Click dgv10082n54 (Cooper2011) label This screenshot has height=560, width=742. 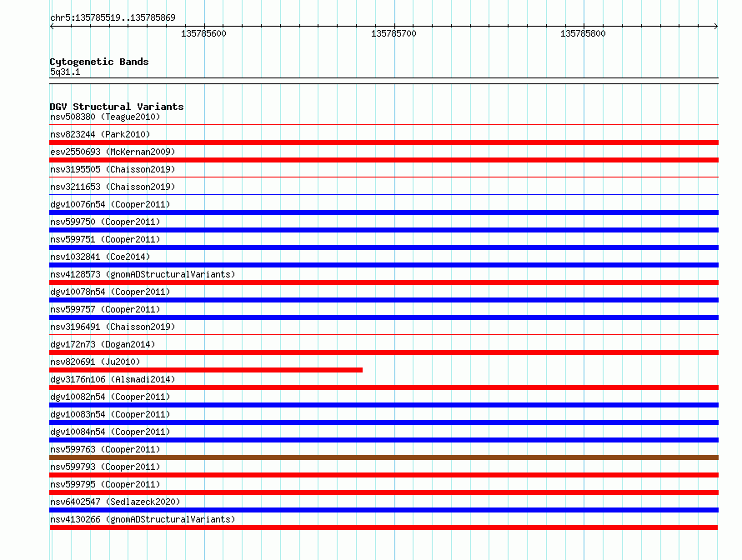(x=110, y=397)
